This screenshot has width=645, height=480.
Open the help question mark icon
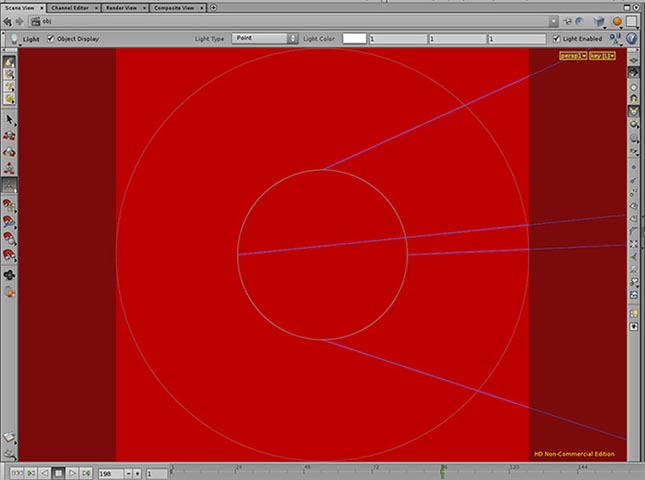click(x=631, y=39)
